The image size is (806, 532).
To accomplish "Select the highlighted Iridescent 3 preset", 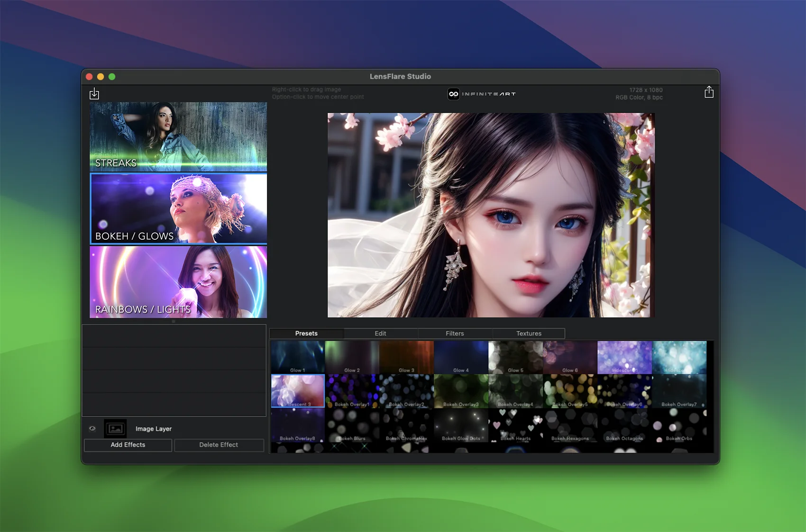I will click(298, 391).
